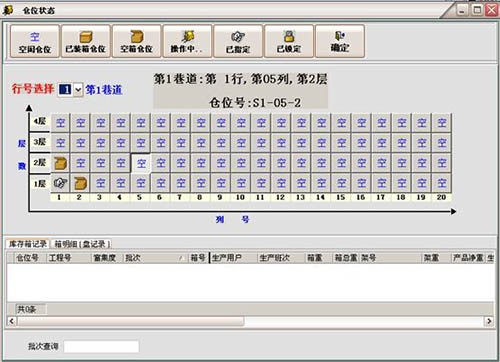Select the highlighted empty slot column 5, layer 2
The height and width of the screenshot is (362, 500).
[x=141, y=163]
